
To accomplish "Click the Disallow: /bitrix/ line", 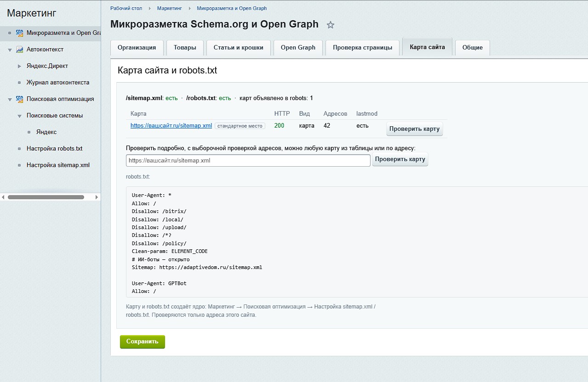I will tap(159, 211).
